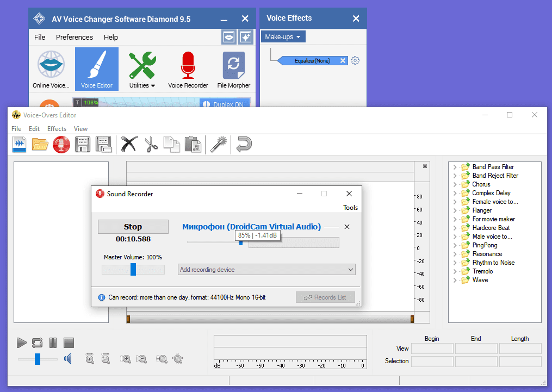
Task: Adjust the Master Volume slider
Action: pos(133,270)
